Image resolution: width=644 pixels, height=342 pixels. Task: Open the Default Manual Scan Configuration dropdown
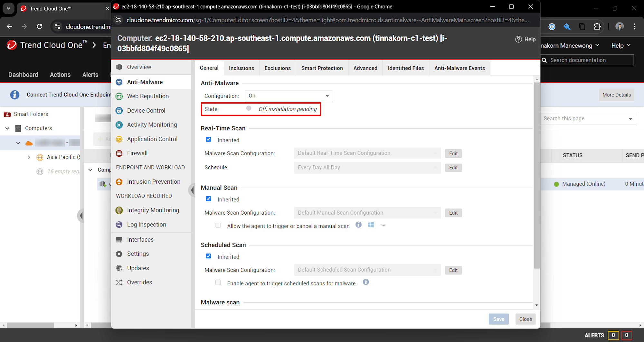tap(367, 213)
